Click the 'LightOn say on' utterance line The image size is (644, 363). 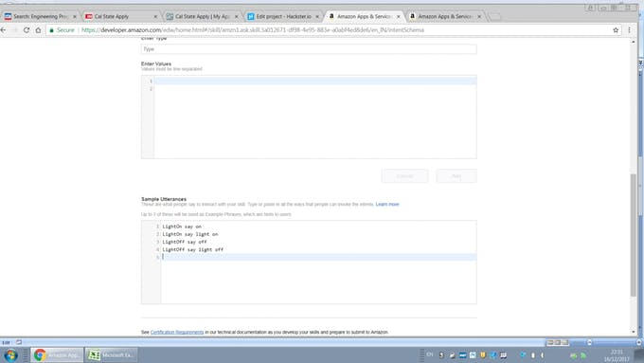(182, 227)
